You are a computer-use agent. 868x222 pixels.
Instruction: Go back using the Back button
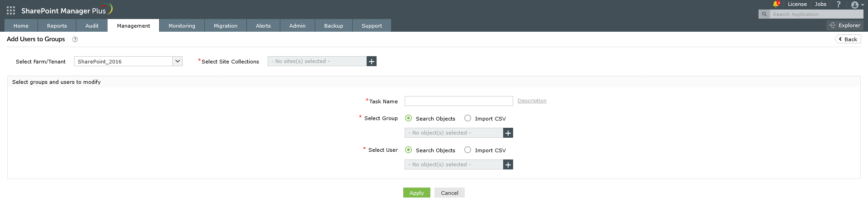[848, 39]
